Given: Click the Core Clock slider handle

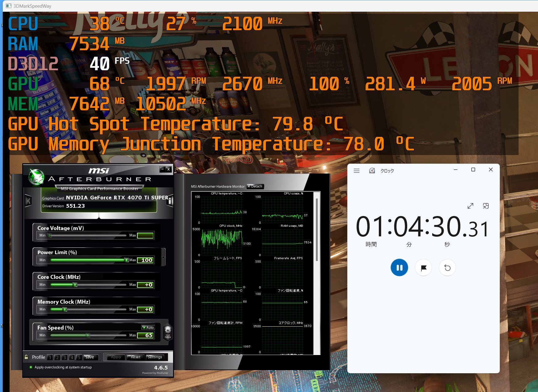Looking at the screenshot, I should (75, 285).
